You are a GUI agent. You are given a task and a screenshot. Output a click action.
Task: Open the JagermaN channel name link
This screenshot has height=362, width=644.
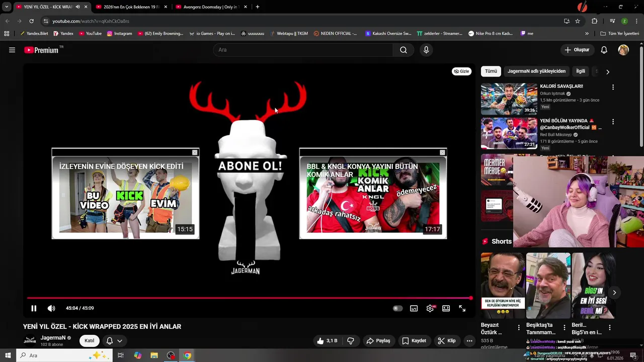[53, 338]
